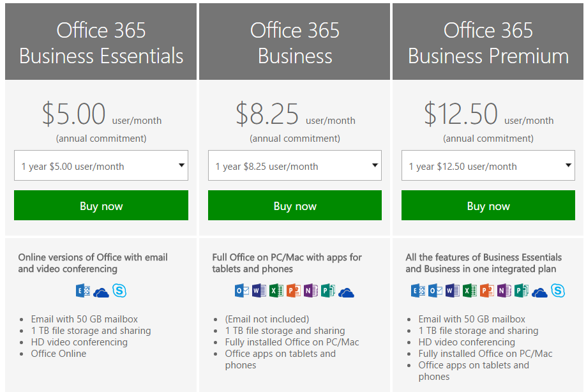Buy now the Business Essentials plan
Screen dimensions: 586x392
click(101, 205)
